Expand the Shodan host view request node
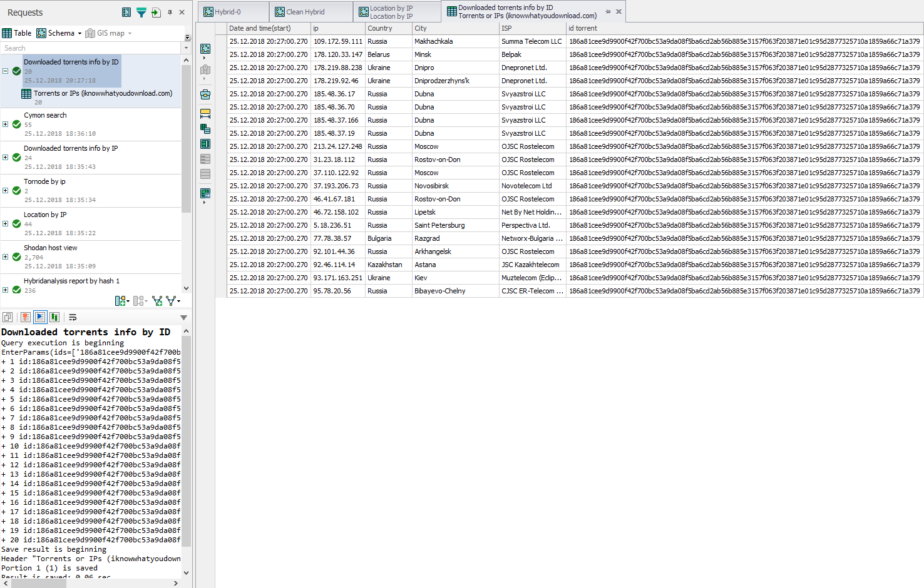 [x=6, y=257]
